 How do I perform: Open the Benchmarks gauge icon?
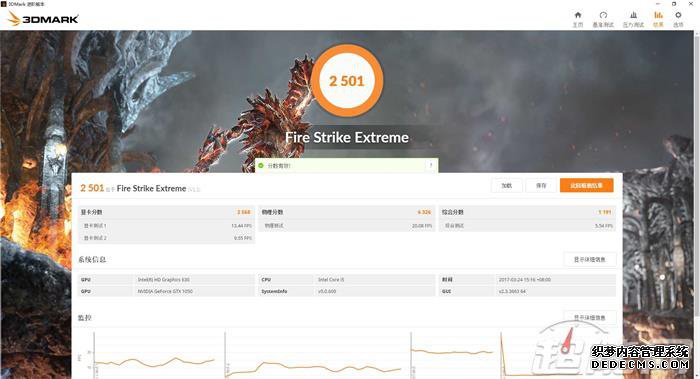[603, 15]
